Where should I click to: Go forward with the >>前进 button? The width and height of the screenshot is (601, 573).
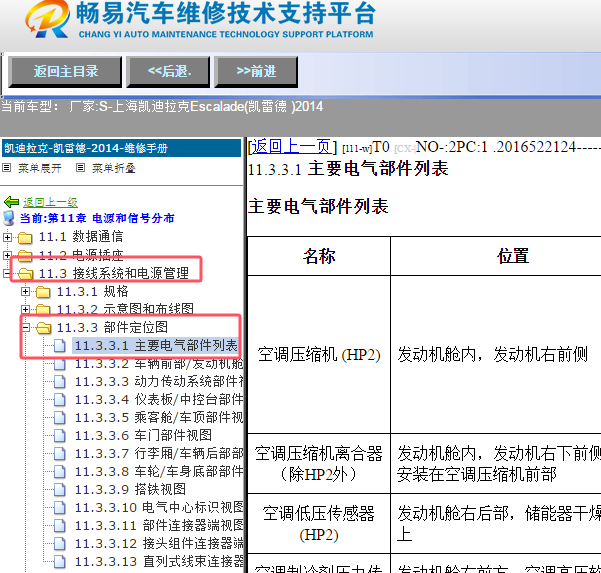256,72
